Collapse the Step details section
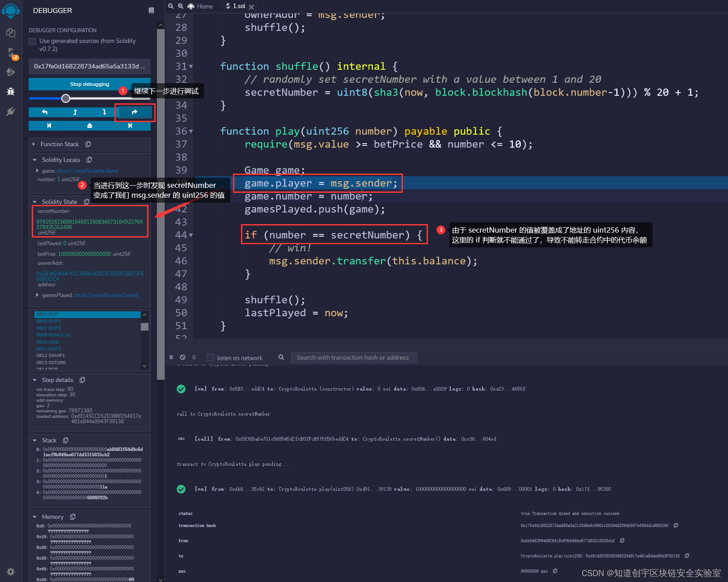Viewport: 728px width, 582px height. 34,380
